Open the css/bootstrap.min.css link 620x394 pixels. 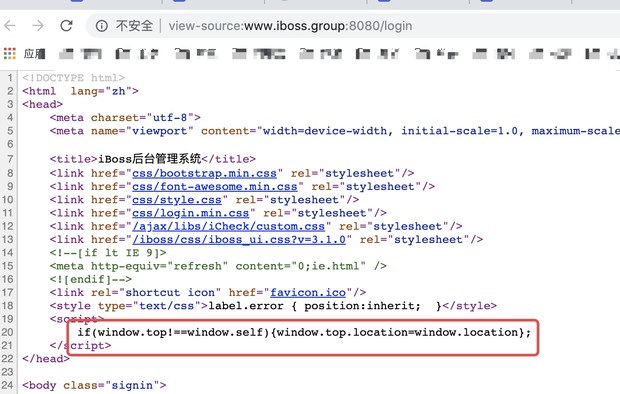(204, 173)
